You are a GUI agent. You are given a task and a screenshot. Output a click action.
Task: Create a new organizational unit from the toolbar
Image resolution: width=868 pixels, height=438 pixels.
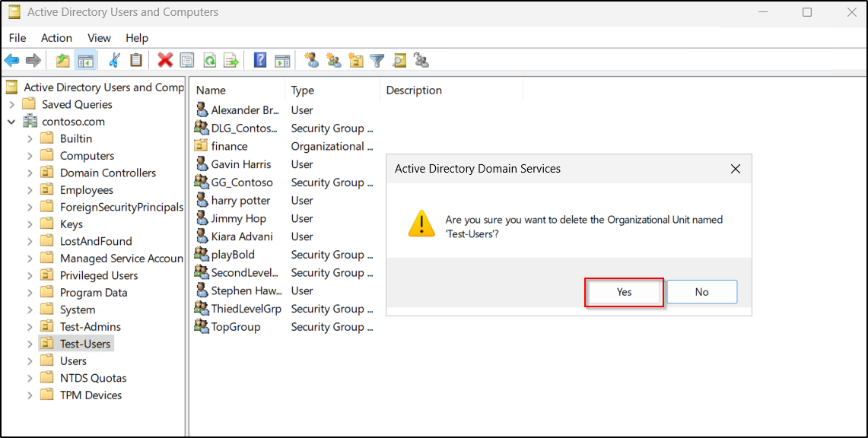355,59
